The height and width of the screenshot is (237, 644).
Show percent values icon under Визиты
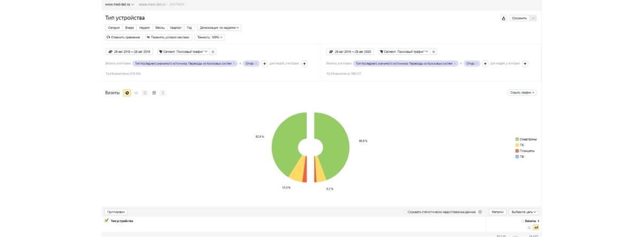[x=529, y=227]
